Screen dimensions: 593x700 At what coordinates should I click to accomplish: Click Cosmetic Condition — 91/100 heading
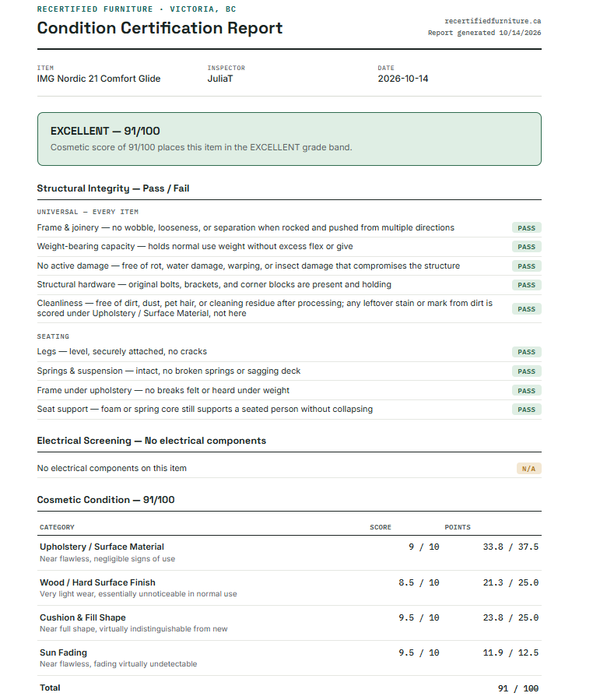tap(106, 500)
